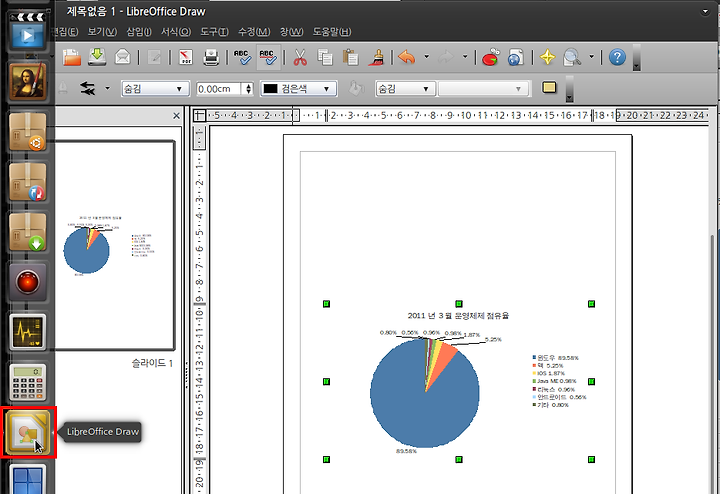Viewport: 720px width, 494px height.
Task: Activate the Format Paintbrush
Action: (377, 57)
